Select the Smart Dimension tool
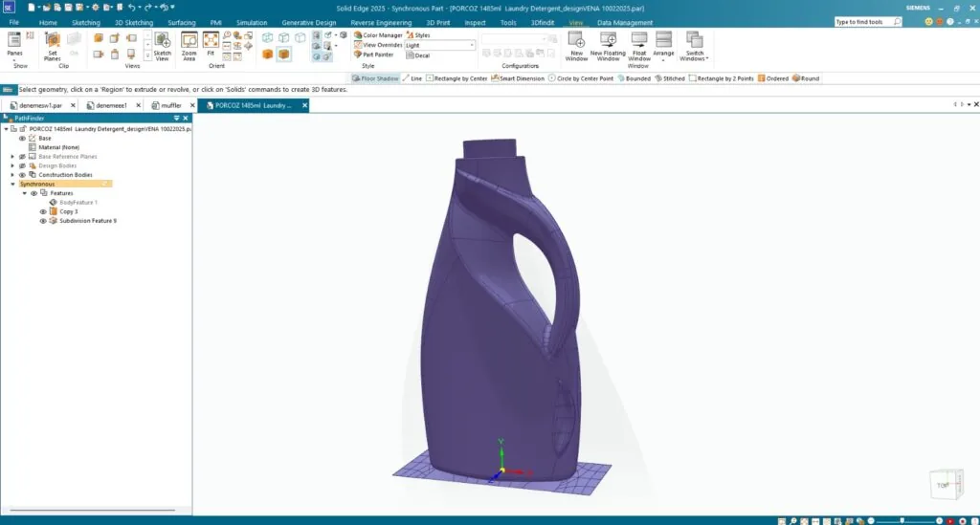 pyautogui.click(x=518, y=78)
